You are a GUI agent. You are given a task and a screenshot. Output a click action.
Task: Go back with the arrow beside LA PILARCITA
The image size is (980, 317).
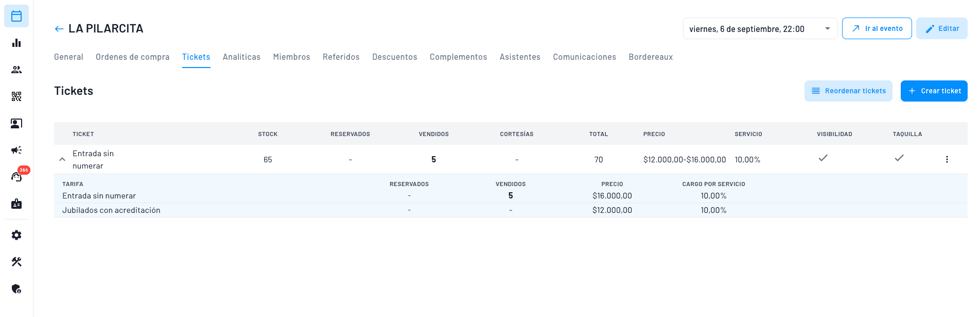[x=59, y=29]
